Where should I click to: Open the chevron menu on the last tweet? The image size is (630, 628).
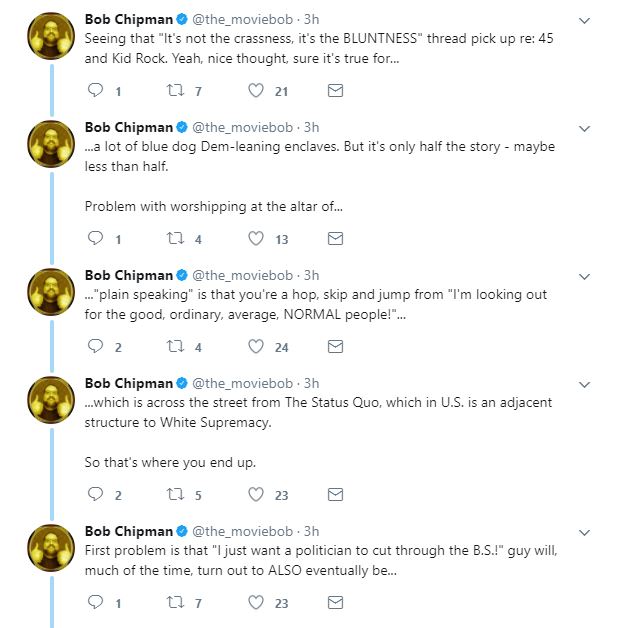(584, 532)
